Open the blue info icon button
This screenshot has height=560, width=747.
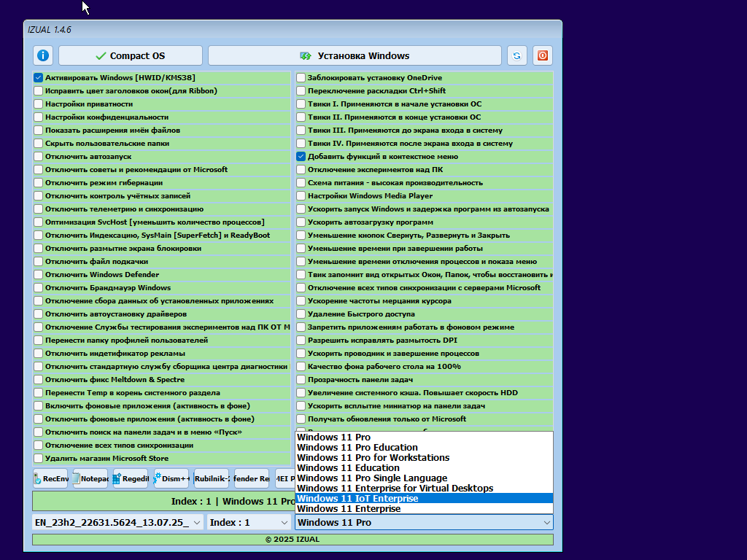coord(43,55)
